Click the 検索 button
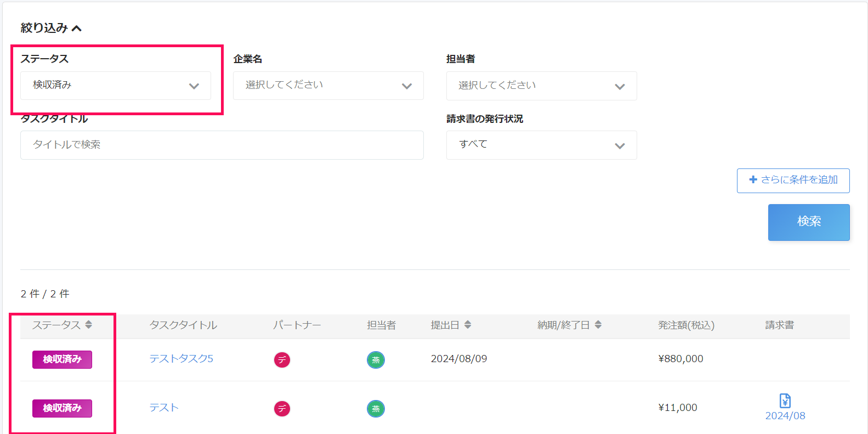 [809, 222]
